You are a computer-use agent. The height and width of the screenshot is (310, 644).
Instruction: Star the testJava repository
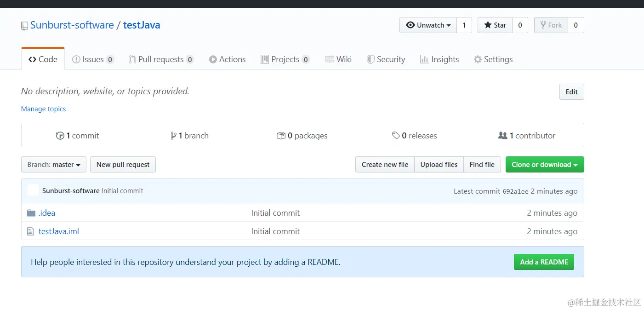point(495,25)
